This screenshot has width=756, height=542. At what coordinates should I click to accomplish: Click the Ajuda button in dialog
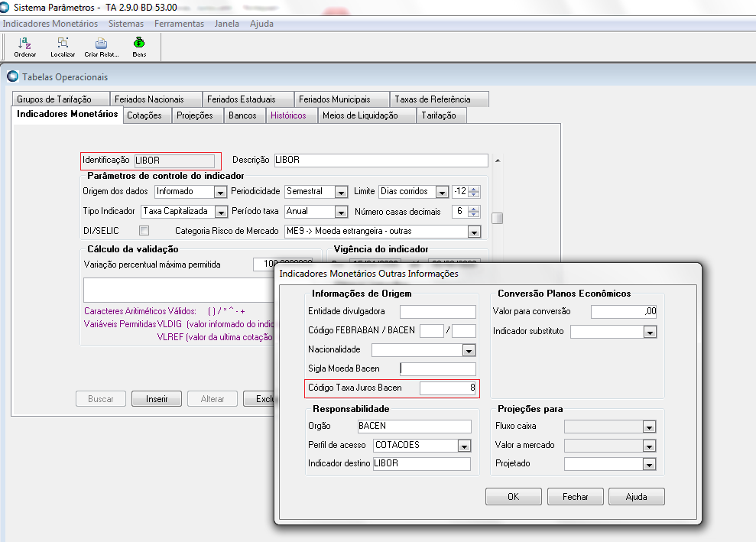tap(637, 497)
